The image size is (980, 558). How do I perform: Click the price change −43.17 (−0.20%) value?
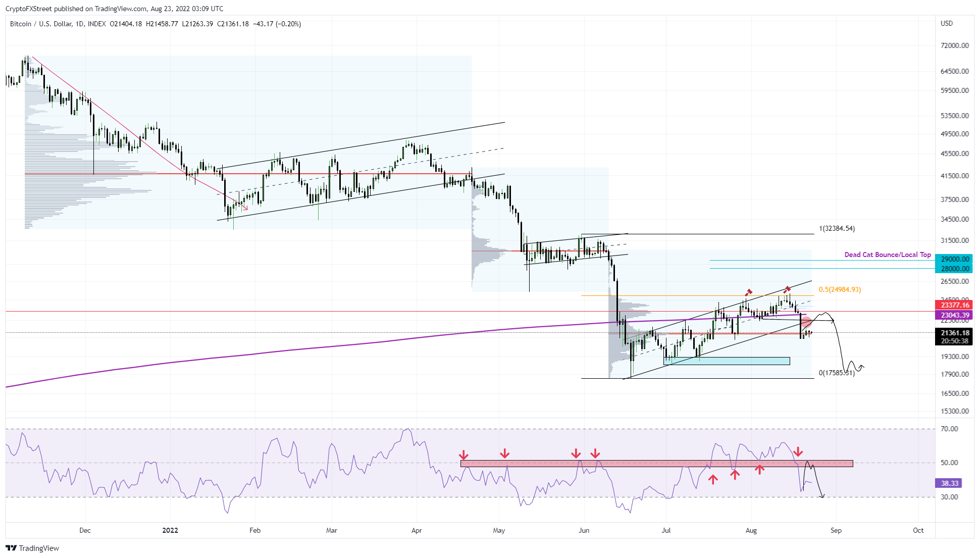pos(277,24)
